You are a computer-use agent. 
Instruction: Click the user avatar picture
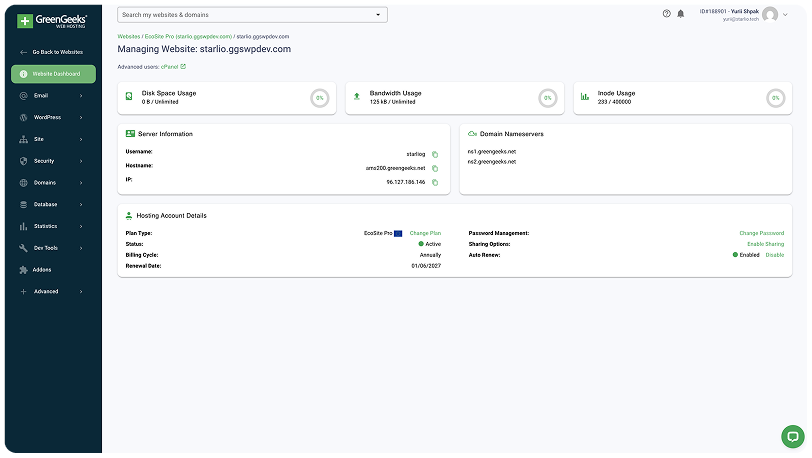770,15
